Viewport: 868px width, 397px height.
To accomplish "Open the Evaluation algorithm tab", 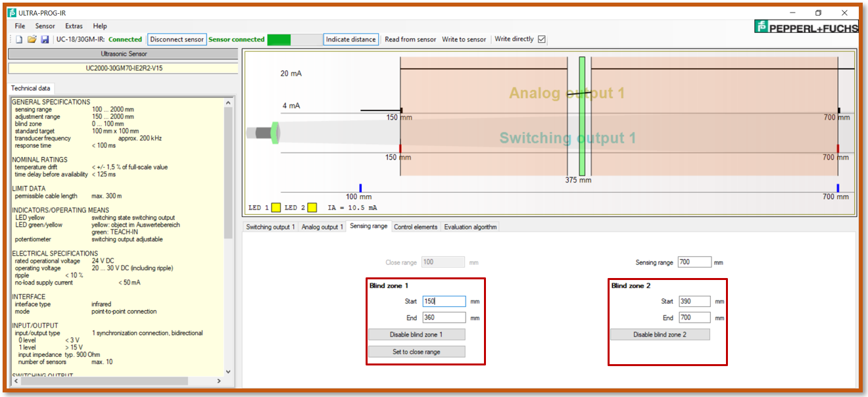I will (470, 227).
